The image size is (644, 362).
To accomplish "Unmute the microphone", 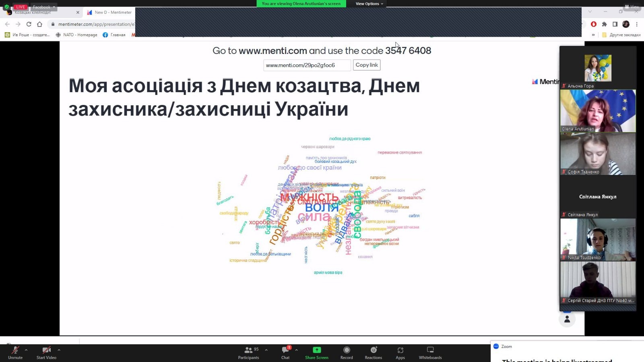I will point(15,352).
